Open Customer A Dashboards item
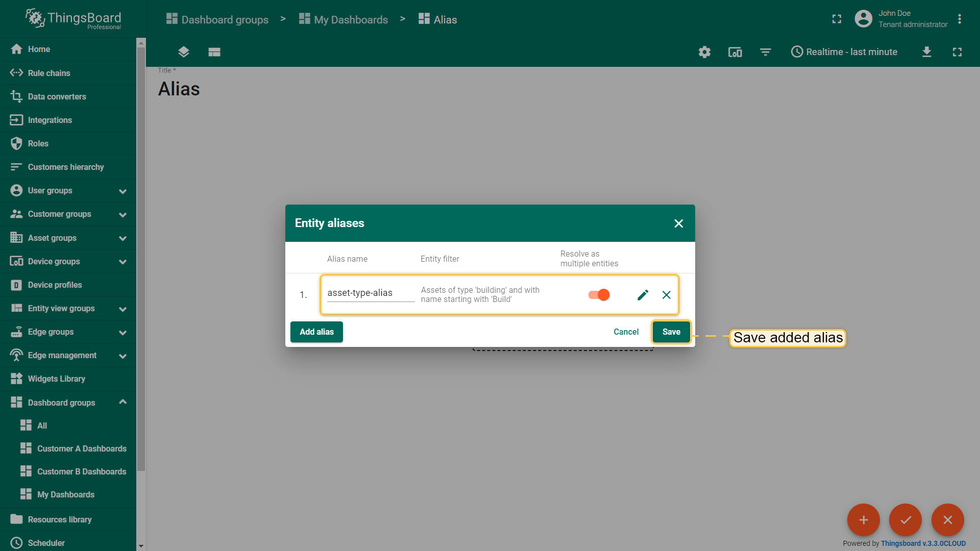This screenshot has width=980, height=551. [x=82, y=448]
